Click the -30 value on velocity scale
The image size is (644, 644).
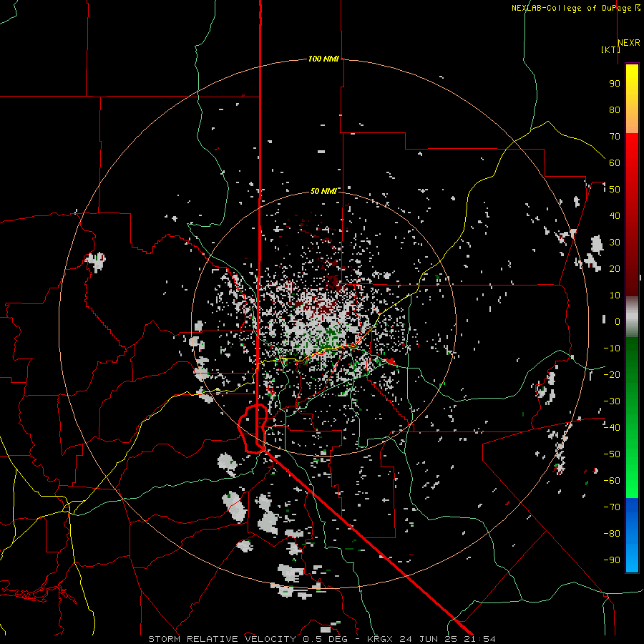click(612, 401)
